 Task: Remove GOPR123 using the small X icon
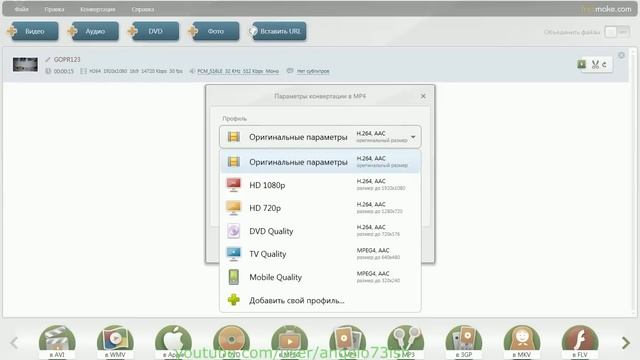click(x=621, y=55)
